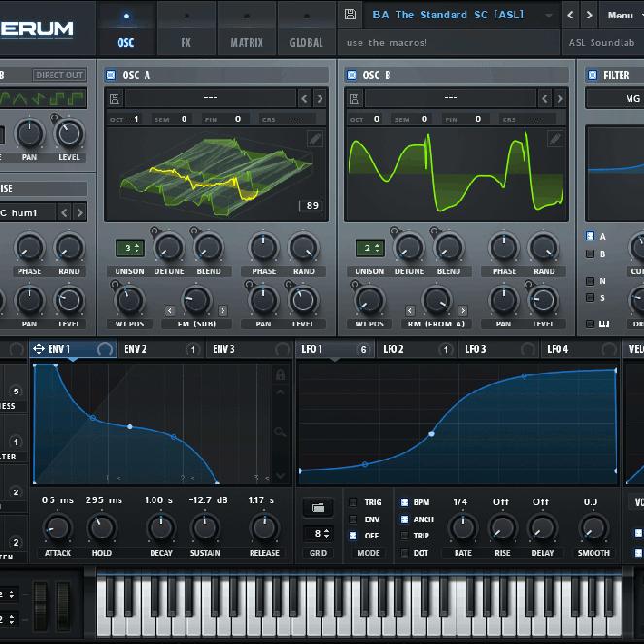Viewport: 644px width, 644px height.
Task: Click previous OSC B warp mode arrow
Action: click(x=410, y=311)
